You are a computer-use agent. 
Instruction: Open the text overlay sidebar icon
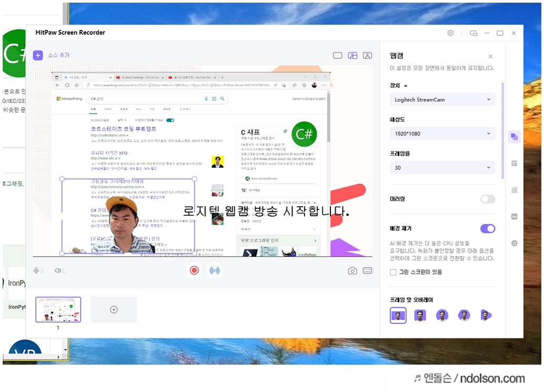514,216
